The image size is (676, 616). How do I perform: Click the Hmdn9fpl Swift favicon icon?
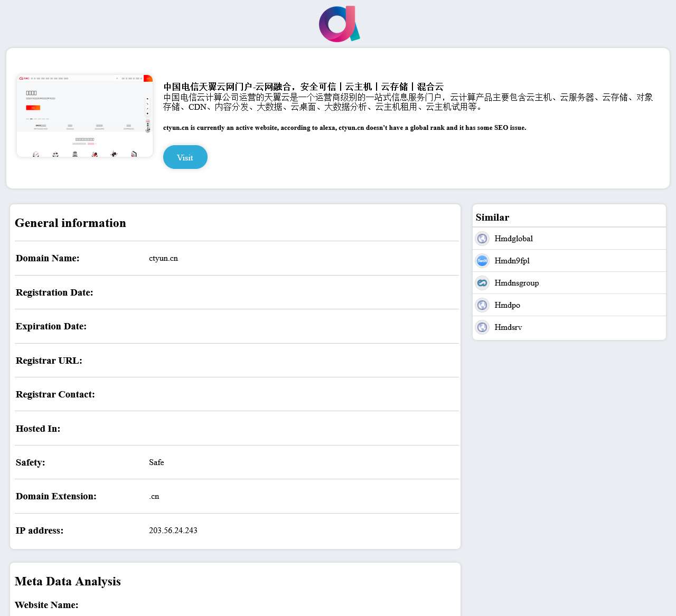[482, 261]
